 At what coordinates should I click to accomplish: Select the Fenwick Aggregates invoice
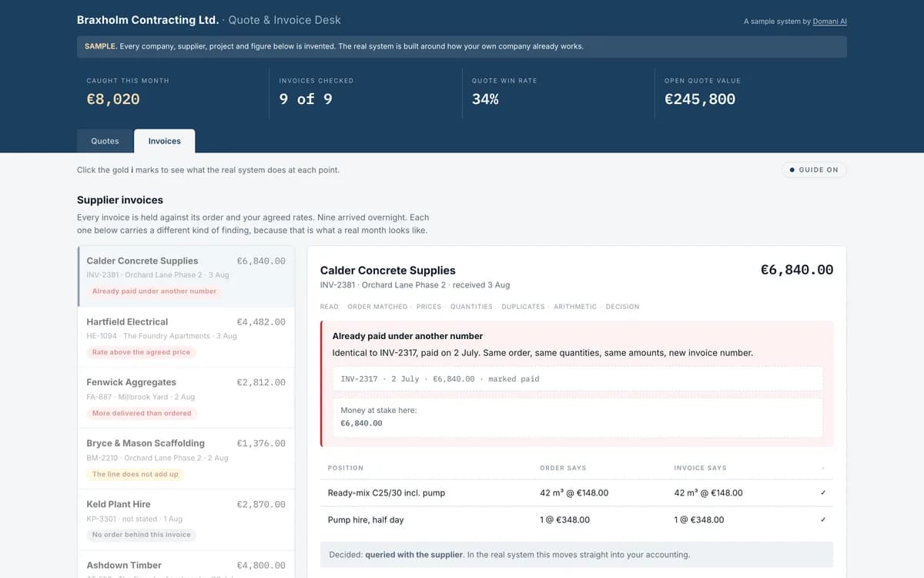click(x=186, y=398)
